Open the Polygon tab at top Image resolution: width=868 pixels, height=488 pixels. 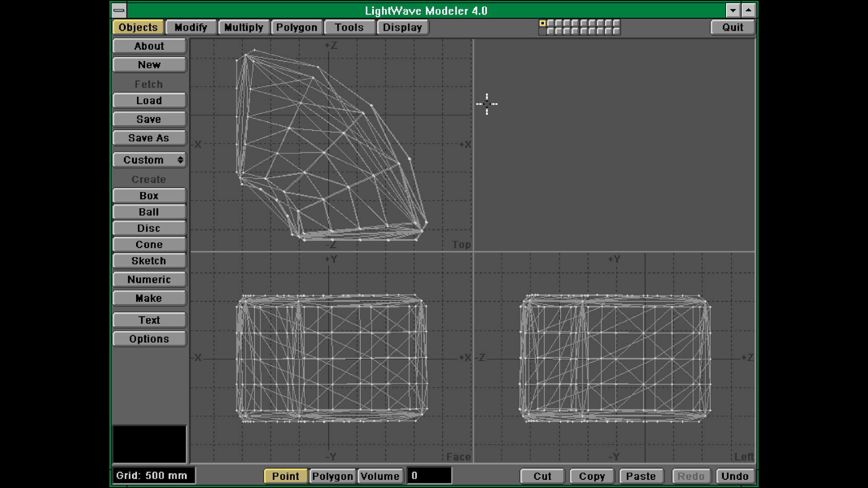297,27
